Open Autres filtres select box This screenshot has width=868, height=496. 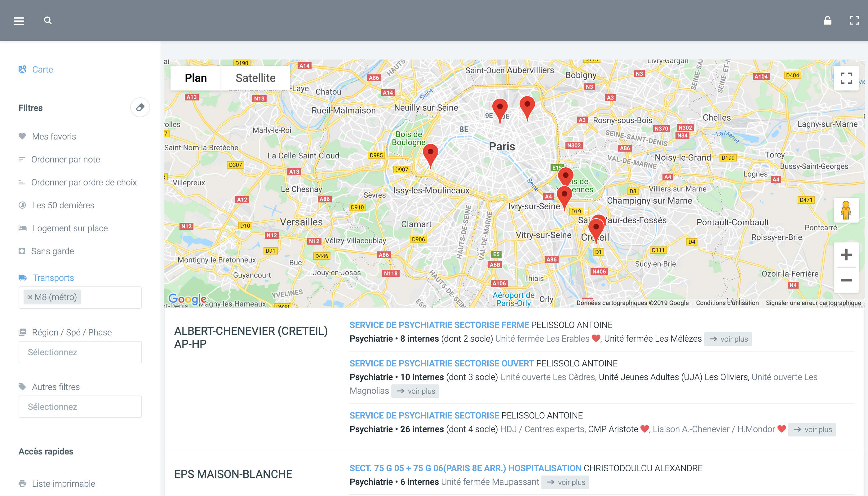(80, 406)
